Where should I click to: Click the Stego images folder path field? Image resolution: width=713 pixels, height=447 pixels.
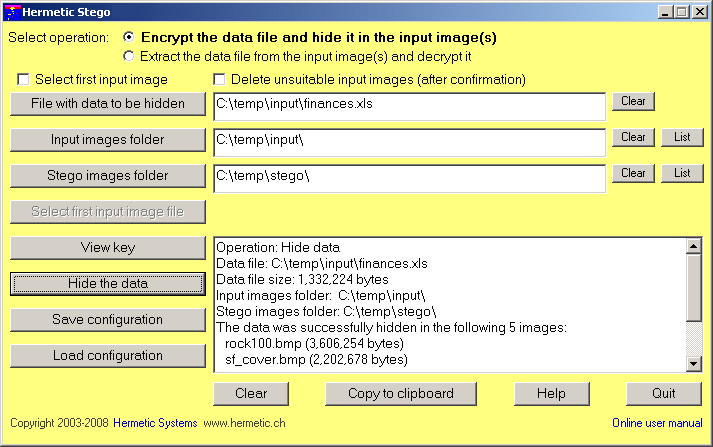tap(409, 178)
